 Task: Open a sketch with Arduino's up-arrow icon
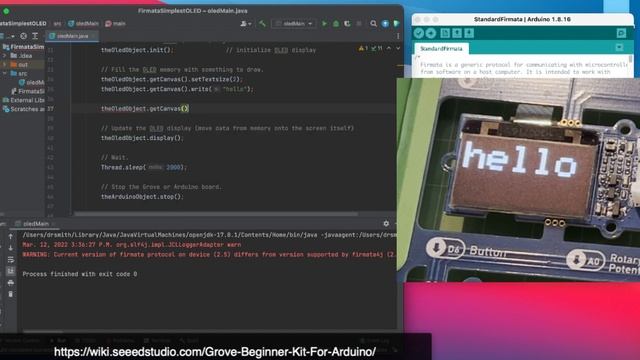pos(457,33)
